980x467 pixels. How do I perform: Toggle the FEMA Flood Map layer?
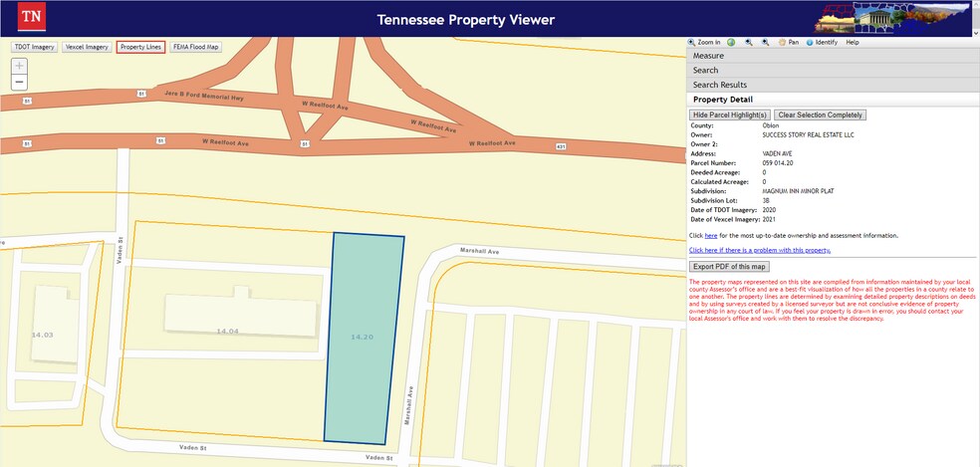[194, 47]
